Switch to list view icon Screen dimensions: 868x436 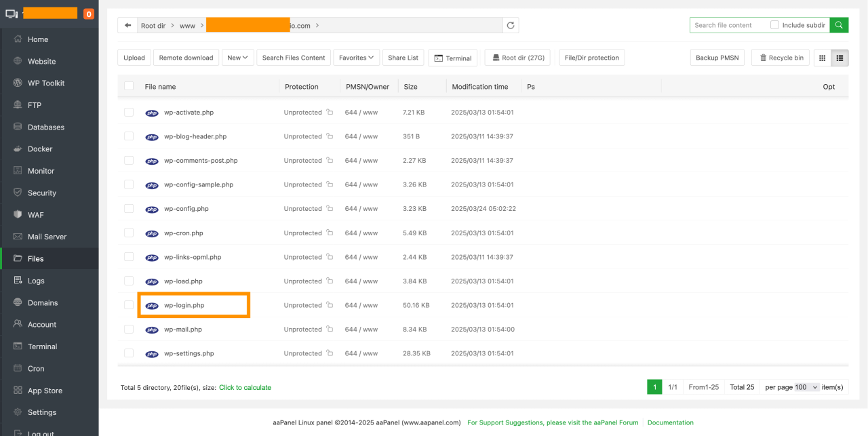pyautogui.click(x=840, y=58)
